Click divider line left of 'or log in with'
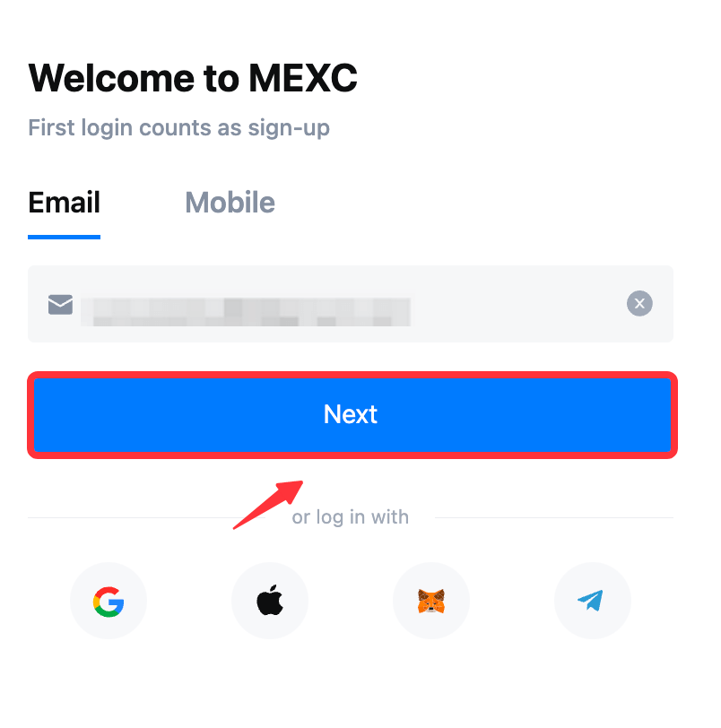 (135, 517)
